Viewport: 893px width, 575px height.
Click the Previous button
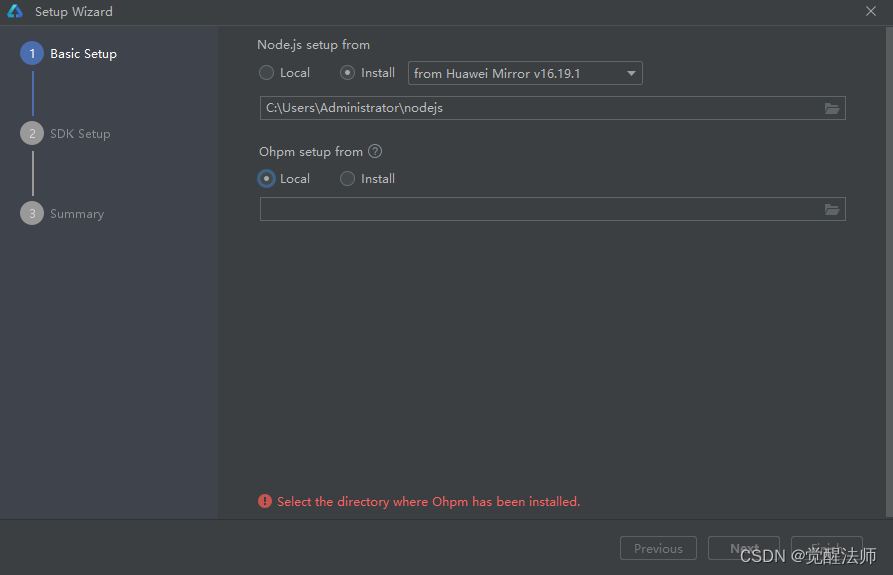point(658,548)
